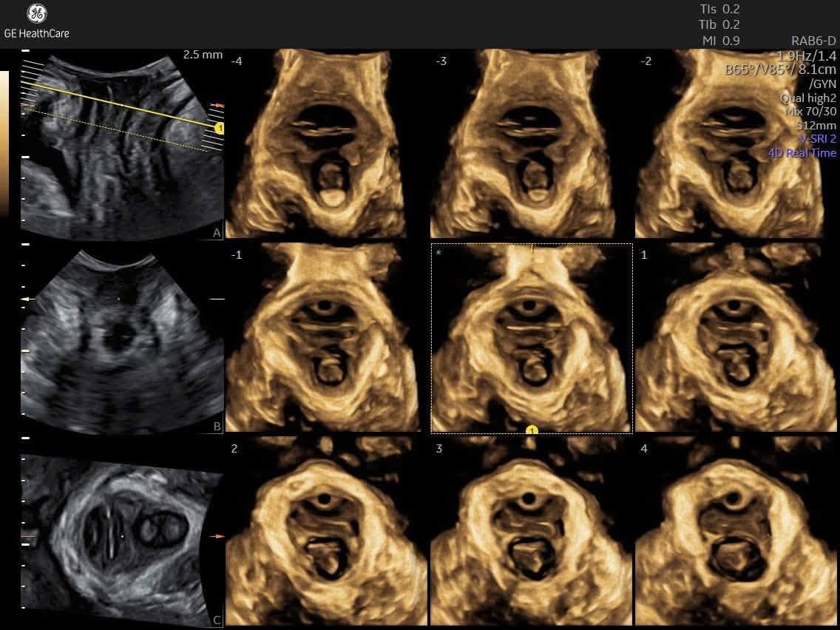Click the 4D Real Time label
This screenshot has width=840, height=630.
pyautogui.click(x=802, y=152)
